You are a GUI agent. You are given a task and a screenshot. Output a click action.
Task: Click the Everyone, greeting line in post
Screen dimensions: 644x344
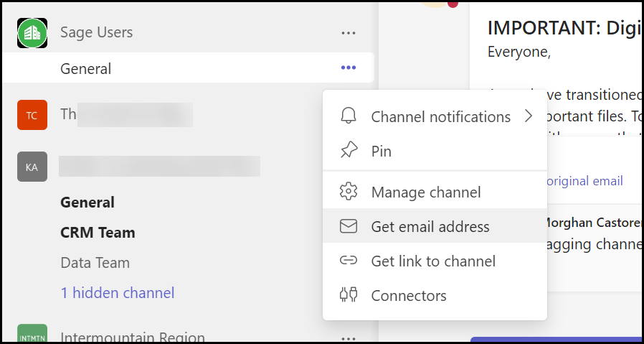(x=519, y=52)
